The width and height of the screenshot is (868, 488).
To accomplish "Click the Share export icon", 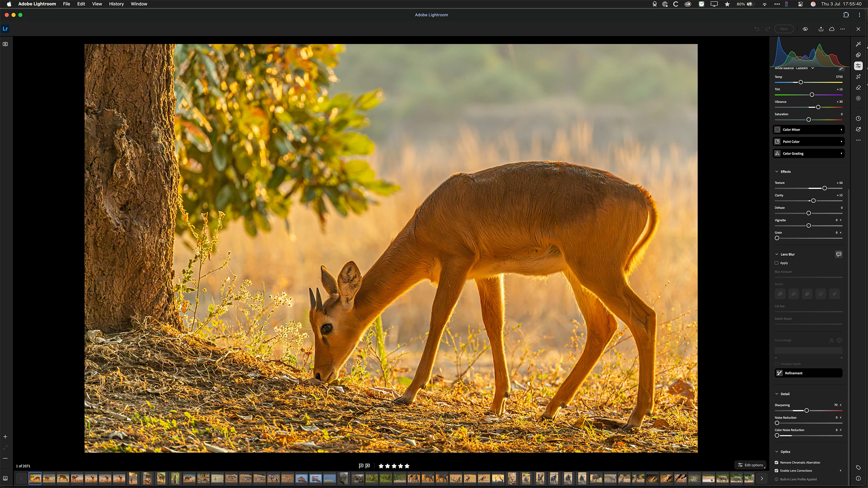I will 821,29.
